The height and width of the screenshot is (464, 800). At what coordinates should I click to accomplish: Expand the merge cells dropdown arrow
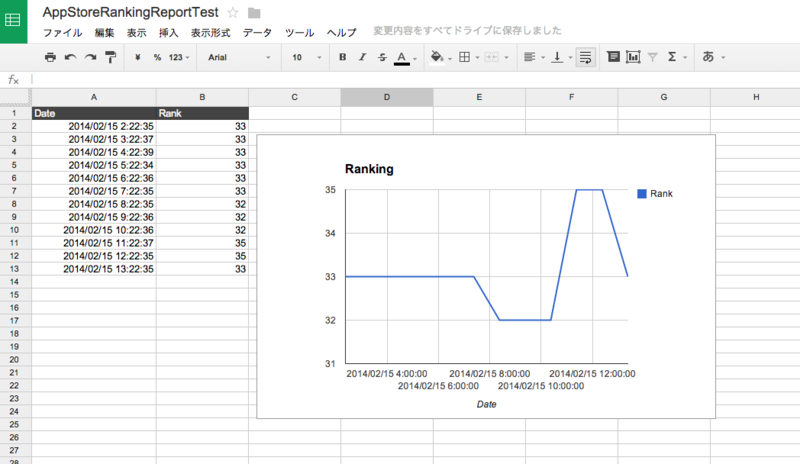point(506,58)
